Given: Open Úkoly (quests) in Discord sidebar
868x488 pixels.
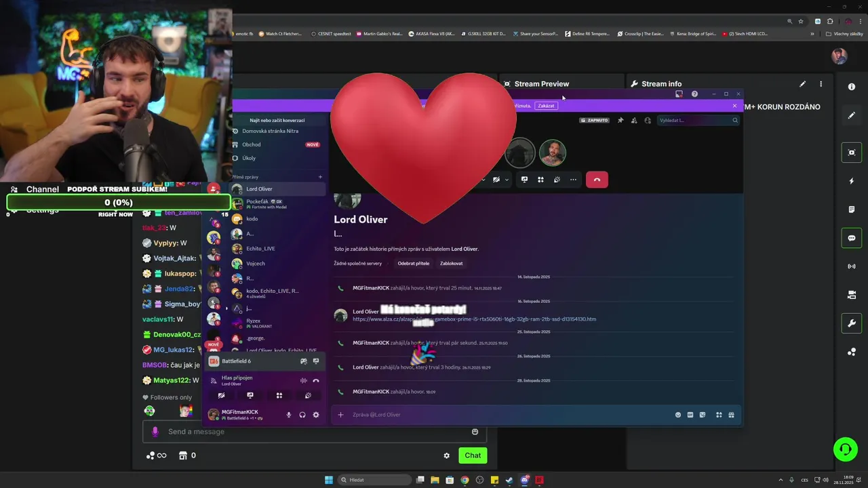Looking at the screenshot, I should (x=278, y=158).
